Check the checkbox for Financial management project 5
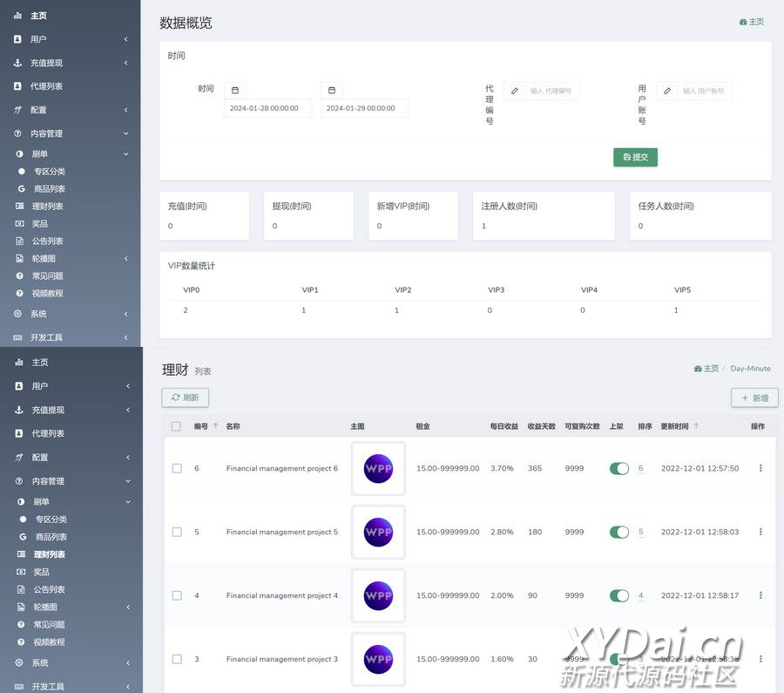 click(x=177, y=532)
